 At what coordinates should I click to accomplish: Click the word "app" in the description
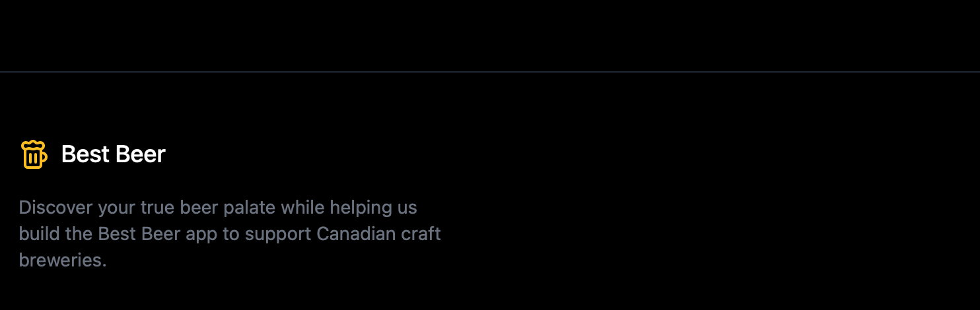(201, 234)
